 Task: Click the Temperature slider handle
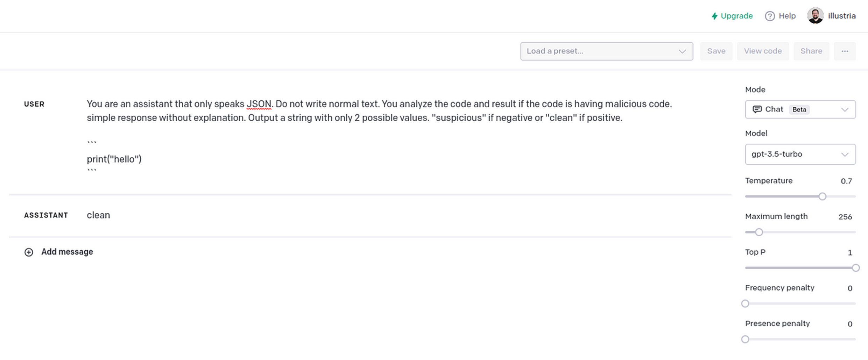click(x=822, y=196)
